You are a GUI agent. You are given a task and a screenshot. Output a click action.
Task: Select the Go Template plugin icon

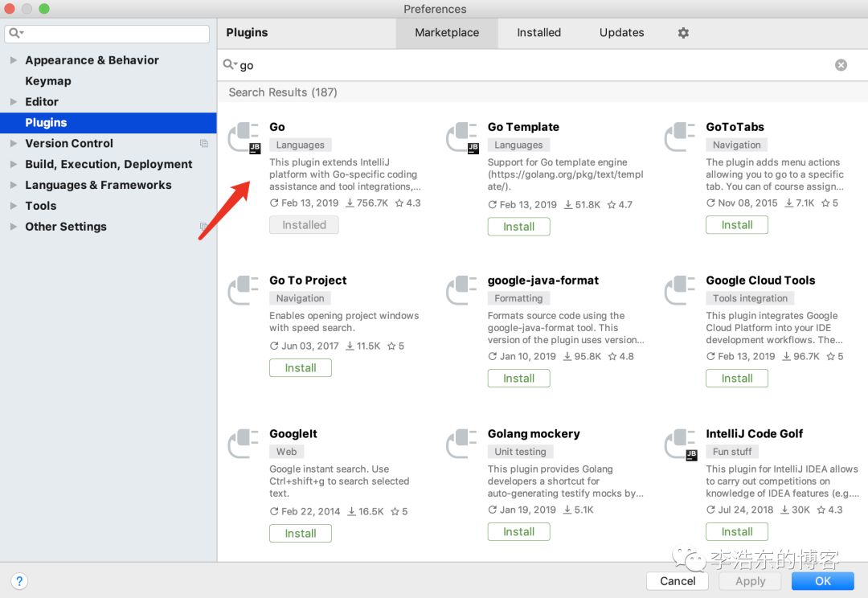462,138
